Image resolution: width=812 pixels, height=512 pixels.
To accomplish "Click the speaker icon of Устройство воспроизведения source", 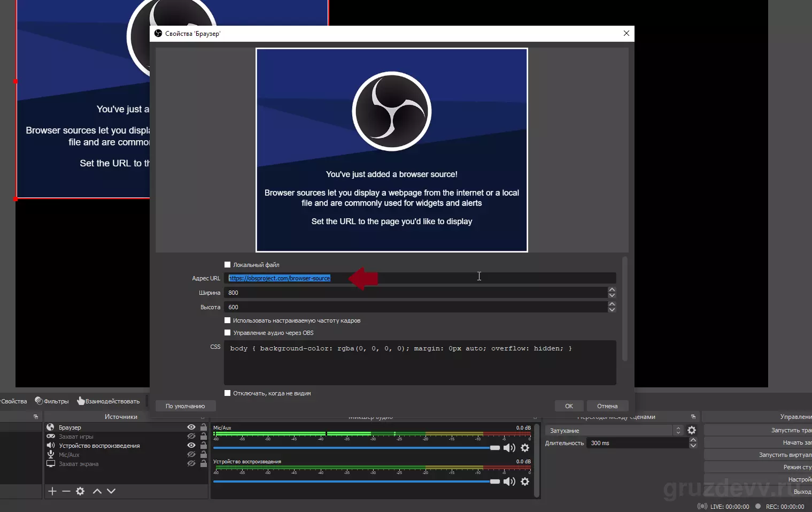I will 50,445.
